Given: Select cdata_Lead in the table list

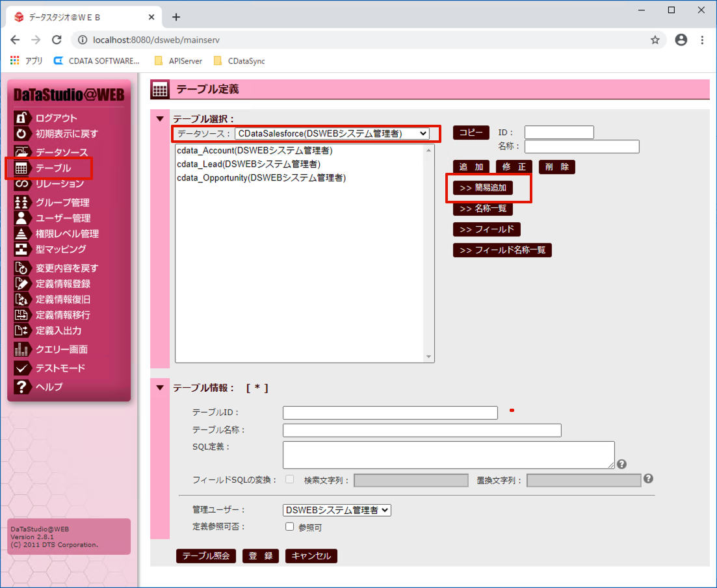Looking at the screenshot, I should tap(249, 164).
